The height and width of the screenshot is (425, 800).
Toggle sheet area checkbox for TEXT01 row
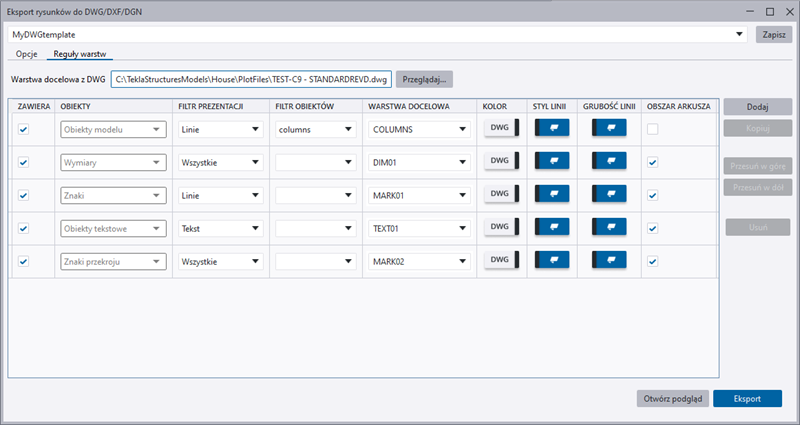(652, 228)
